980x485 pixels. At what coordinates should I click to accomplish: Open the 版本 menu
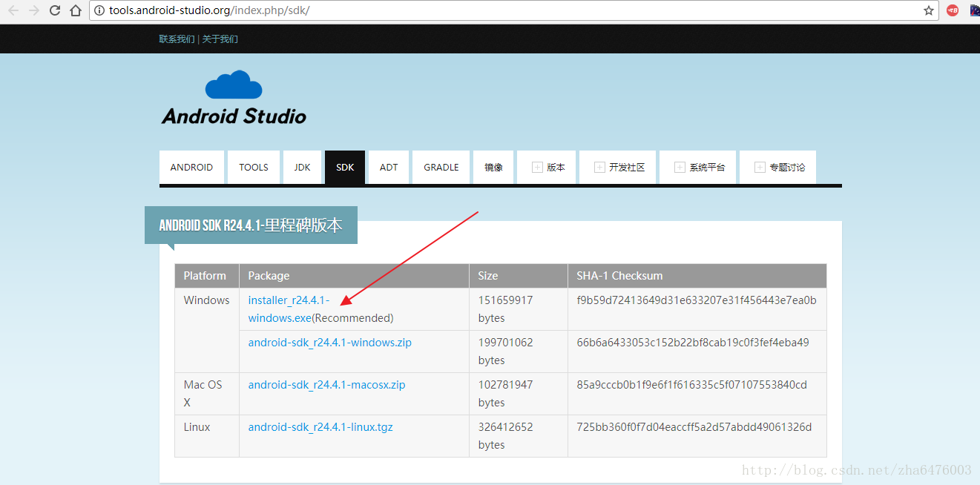pos(546,167)
